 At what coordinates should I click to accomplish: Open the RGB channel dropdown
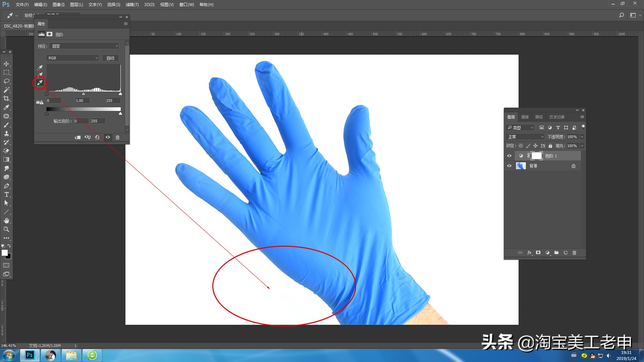click(x=72, y=58)
